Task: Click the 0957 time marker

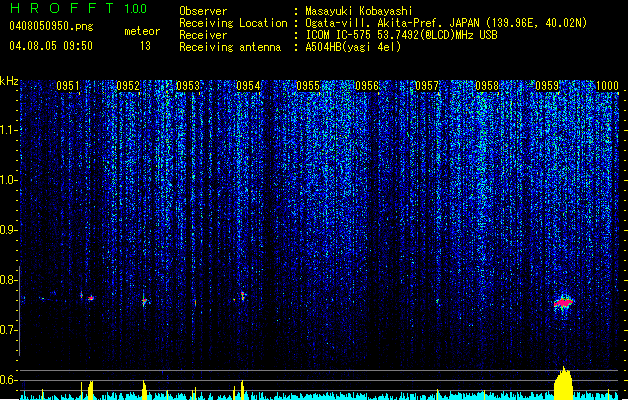Action: pyautogui.click(x=427, y=86)
